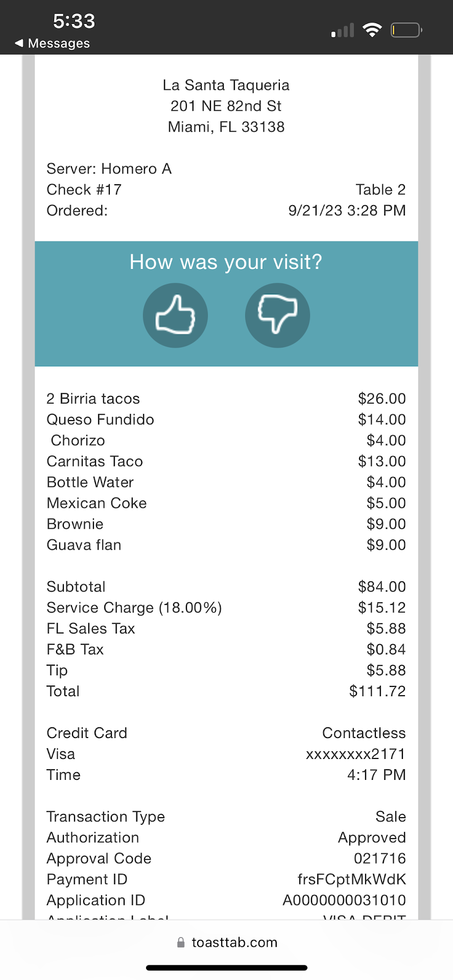Tap the 201 NE 82nd St address
453x980 pixels.
[226, 106]
